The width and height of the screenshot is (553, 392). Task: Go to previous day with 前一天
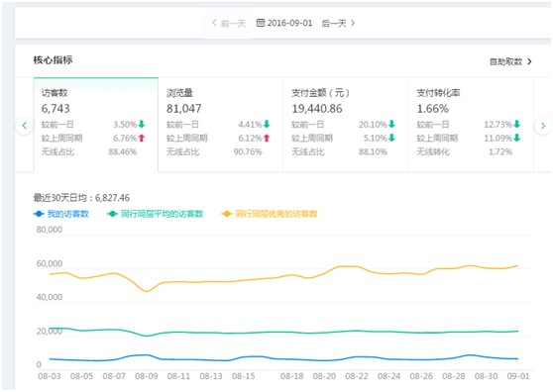point(229,23)
